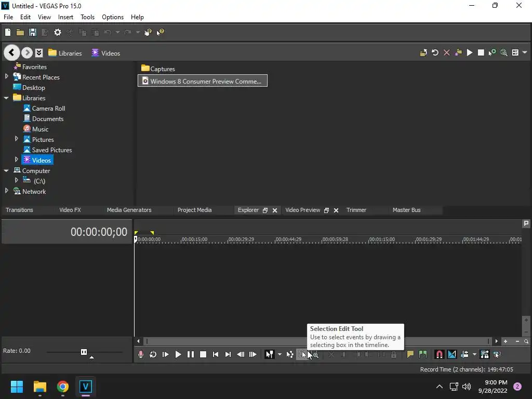Click the Videos breadcrumb in the path bar

[106, 53]
